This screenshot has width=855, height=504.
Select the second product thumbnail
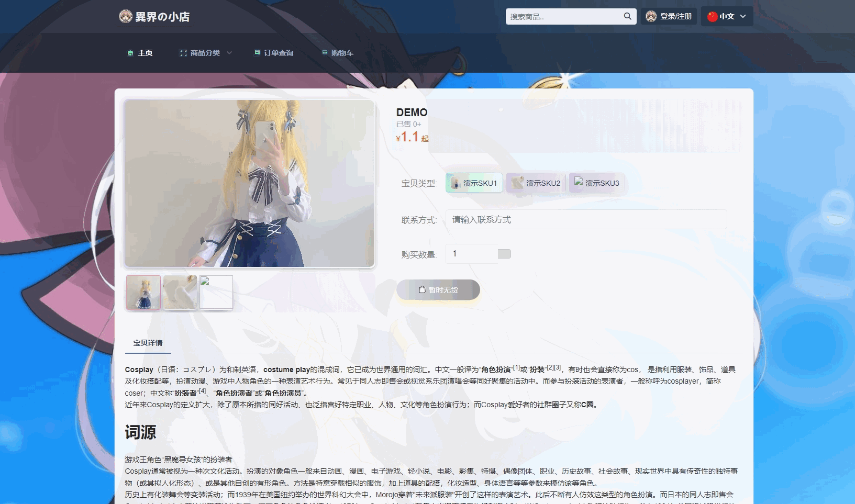point(180,292)
